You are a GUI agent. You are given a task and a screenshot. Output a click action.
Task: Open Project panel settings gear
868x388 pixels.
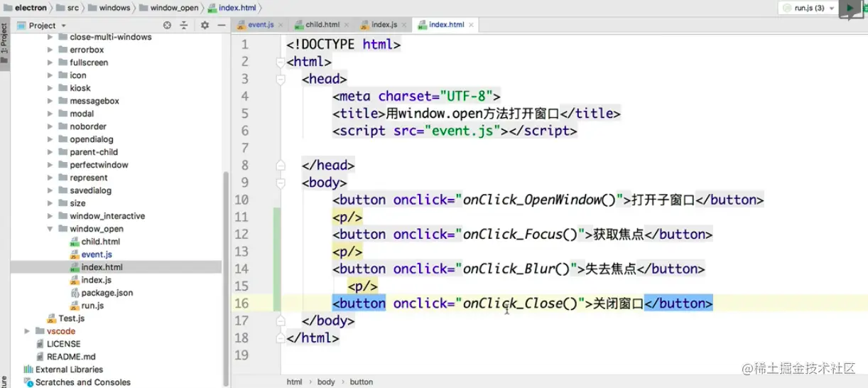(x=205, y=25)
